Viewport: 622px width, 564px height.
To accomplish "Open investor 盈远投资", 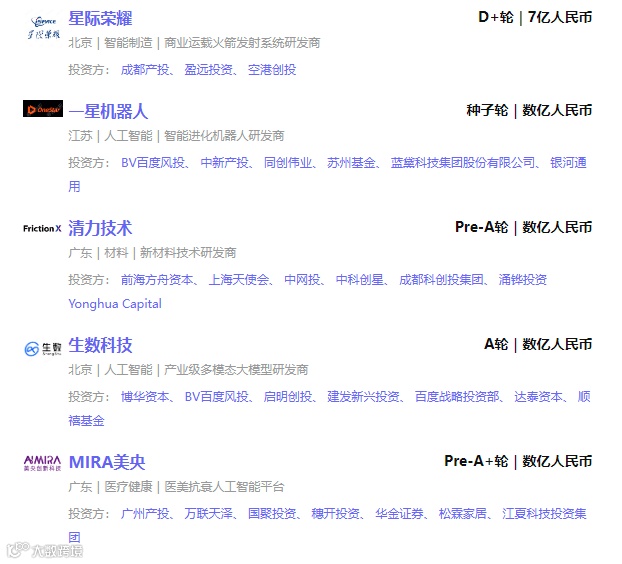I will (208, 70).
